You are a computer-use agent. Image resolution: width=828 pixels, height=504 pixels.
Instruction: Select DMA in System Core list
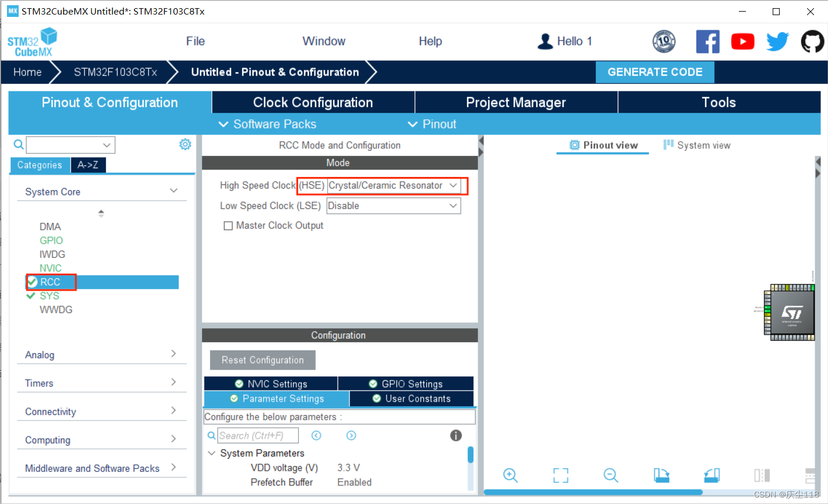coord(50,227)
